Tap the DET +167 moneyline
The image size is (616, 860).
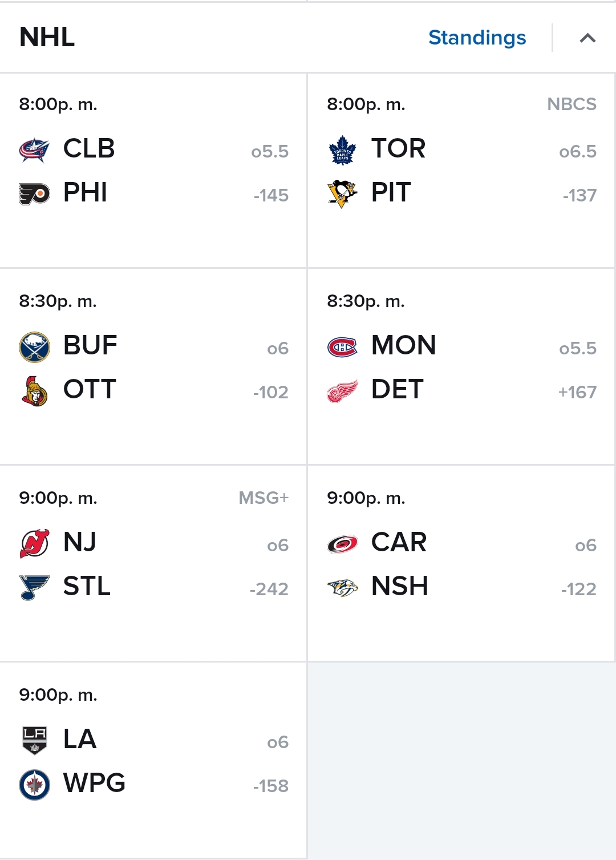pos(577,392)
